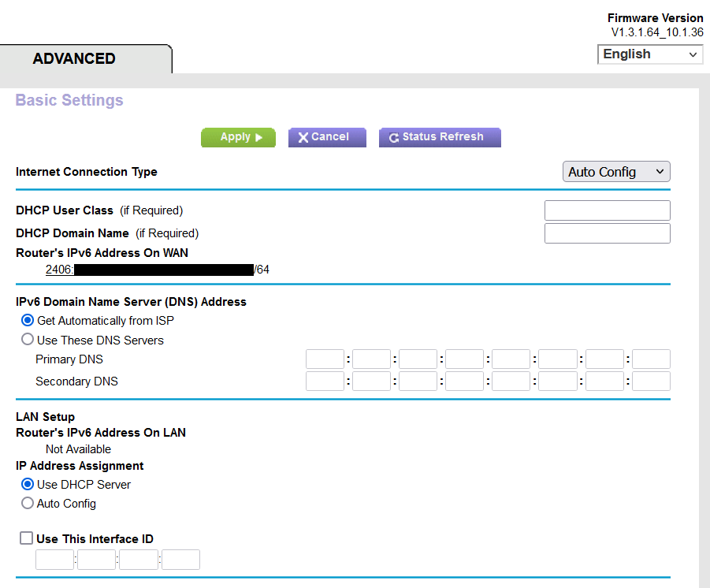Select Get Automatically from ISP
This screenshot has height=588, width=710.
point(28,320)
